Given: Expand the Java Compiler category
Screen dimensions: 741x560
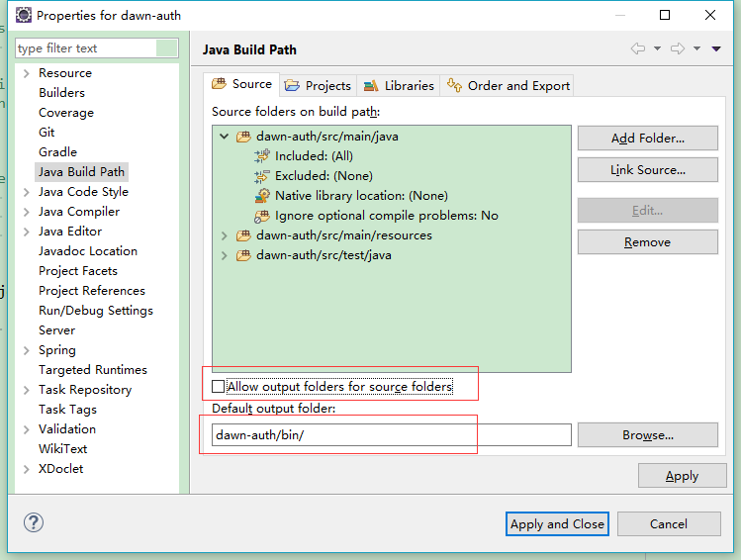Looking at the screenshot, I should [x=27, y=212].
